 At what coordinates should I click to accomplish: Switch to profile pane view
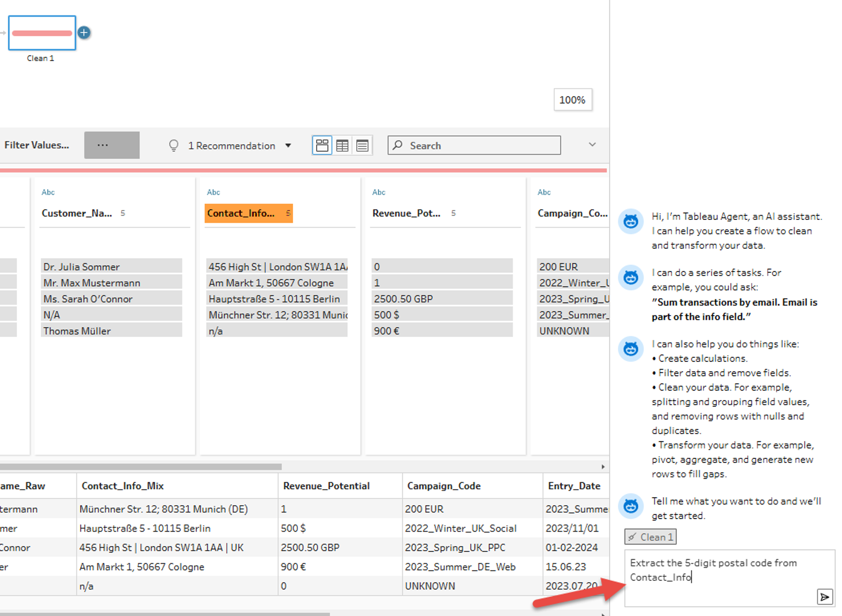point(322,145)
